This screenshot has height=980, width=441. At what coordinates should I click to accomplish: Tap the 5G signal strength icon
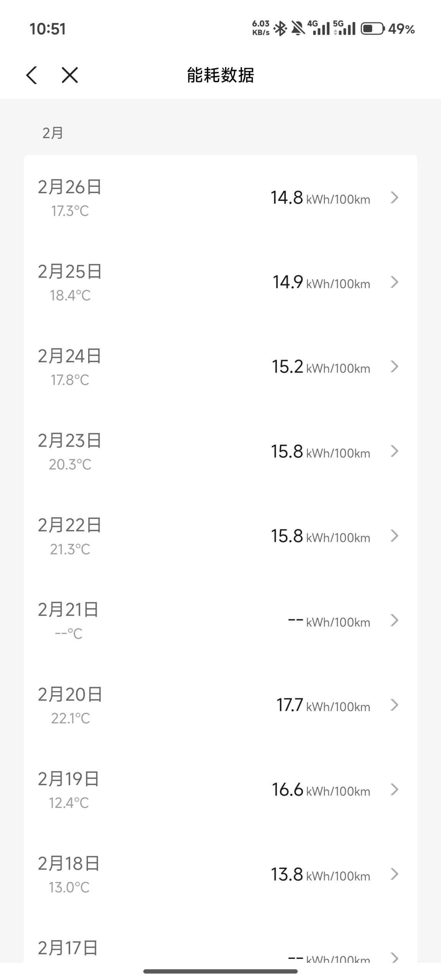tap(344, 28)
